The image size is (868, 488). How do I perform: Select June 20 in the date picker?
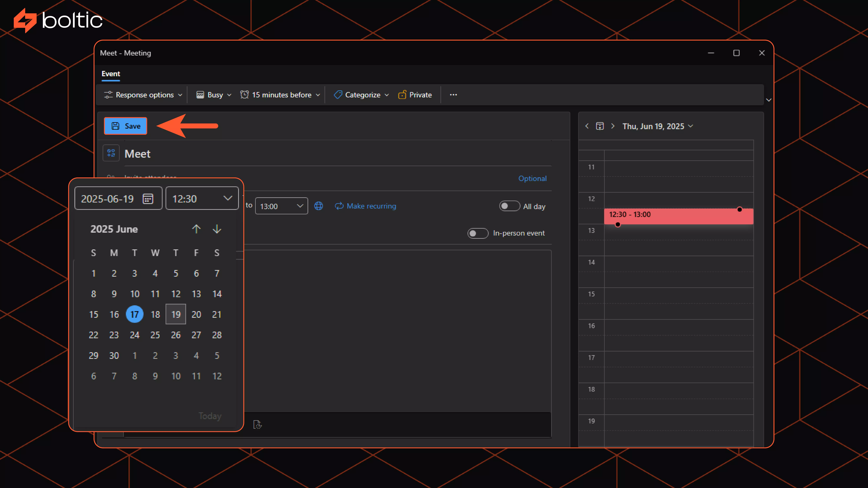(196, 314)
